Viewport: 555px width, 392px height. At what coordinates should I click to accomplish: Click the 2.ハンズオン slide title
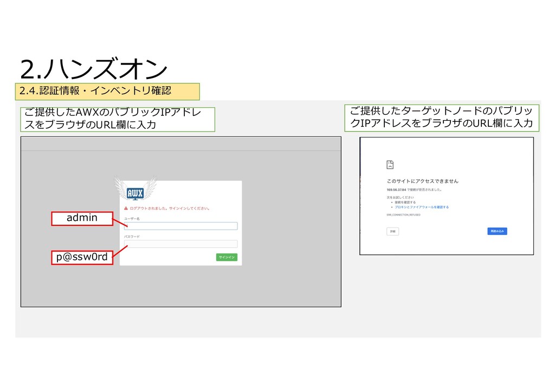click(x=94, y=69)
